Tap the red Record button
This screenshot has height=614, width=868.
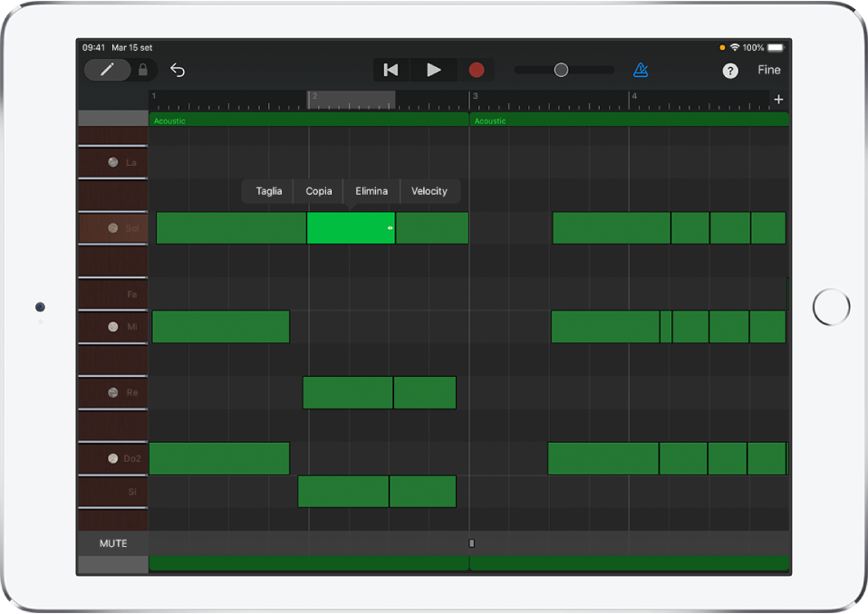(477, 70)
